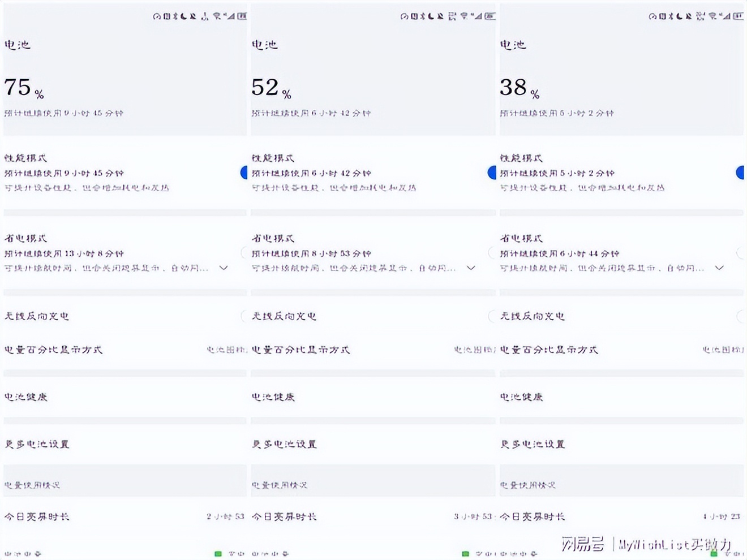747x560 pixels.
Task: Toggle 无线反向充电 on the 38% screen
Action: [740, 316]
